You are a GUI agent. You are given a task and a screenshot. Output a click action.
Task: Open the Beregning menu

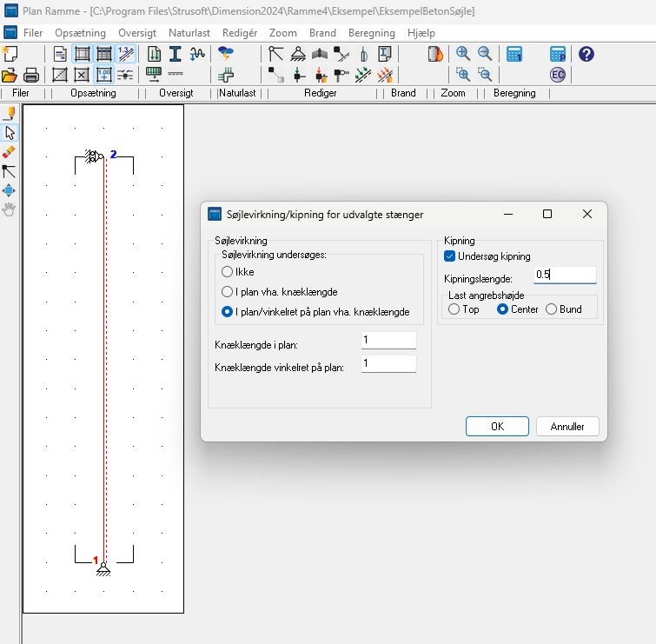click(371, 33)
